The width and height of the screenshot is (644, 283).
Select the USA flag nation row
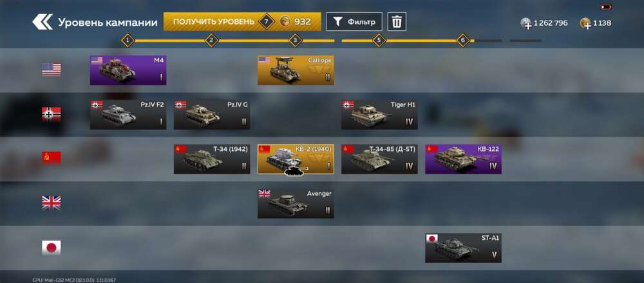[52, 70]
